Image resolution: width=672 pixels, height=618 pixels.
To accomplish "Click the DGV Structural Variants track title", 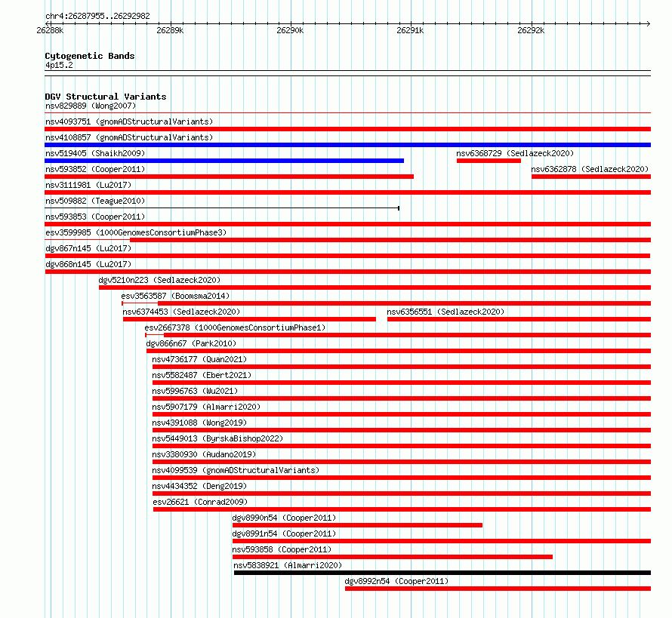I will pos(106,97).
